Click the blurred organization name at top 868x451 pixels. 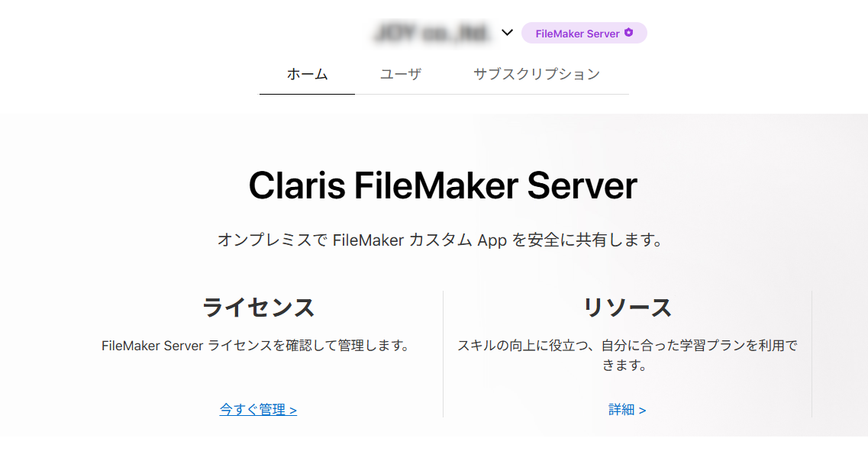pos(432,33)
